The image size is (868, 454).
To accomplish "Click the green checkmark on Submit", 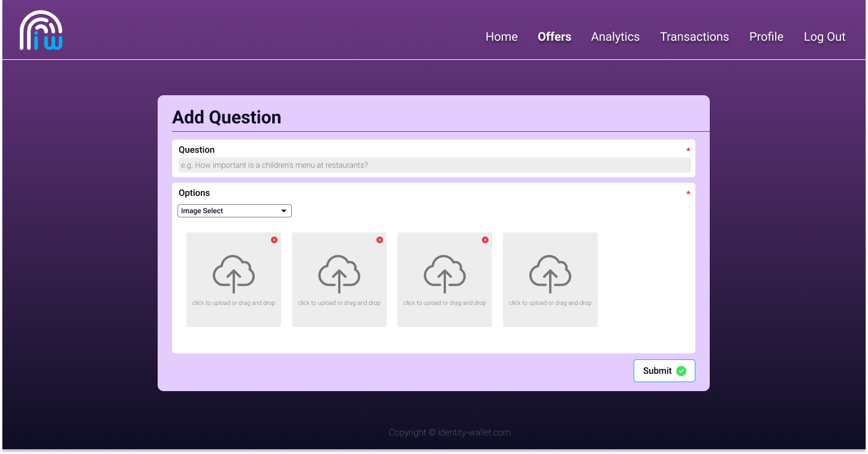I will tap(681, 371).
